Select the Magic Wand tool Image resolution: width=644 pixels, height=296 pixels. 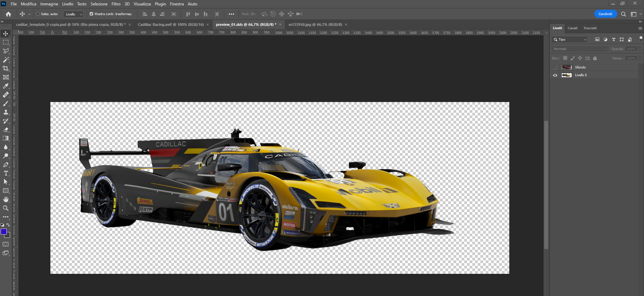click(6, 60)
